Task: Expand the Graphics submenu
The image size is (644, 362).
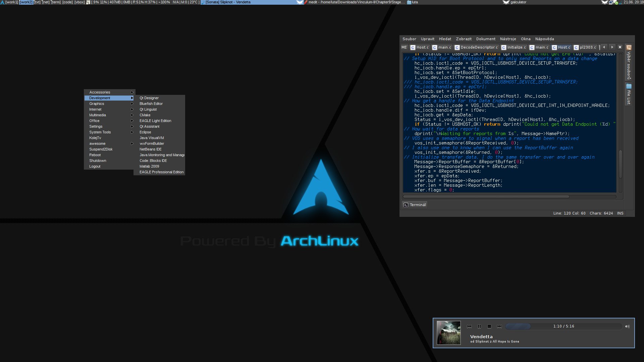Action: pyautogui.click(x=109, y=104)
